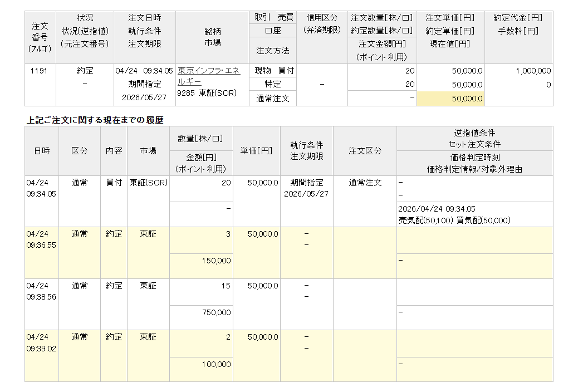
Task: Select quantity 15 in history table
Action: (226, 286)
